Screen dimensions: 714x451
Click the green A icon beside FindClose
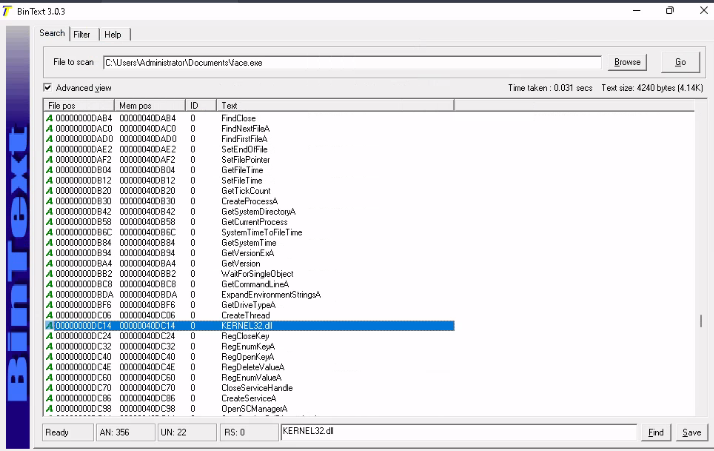pyautogui.click(x=50, y=118)
